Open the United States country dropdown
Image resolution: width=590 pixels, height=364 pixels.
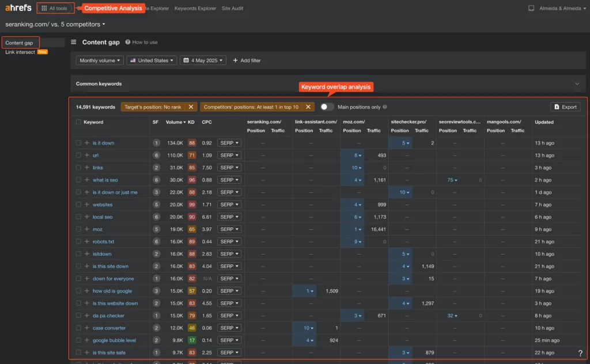pyautogui.click(x=151, y=60)
